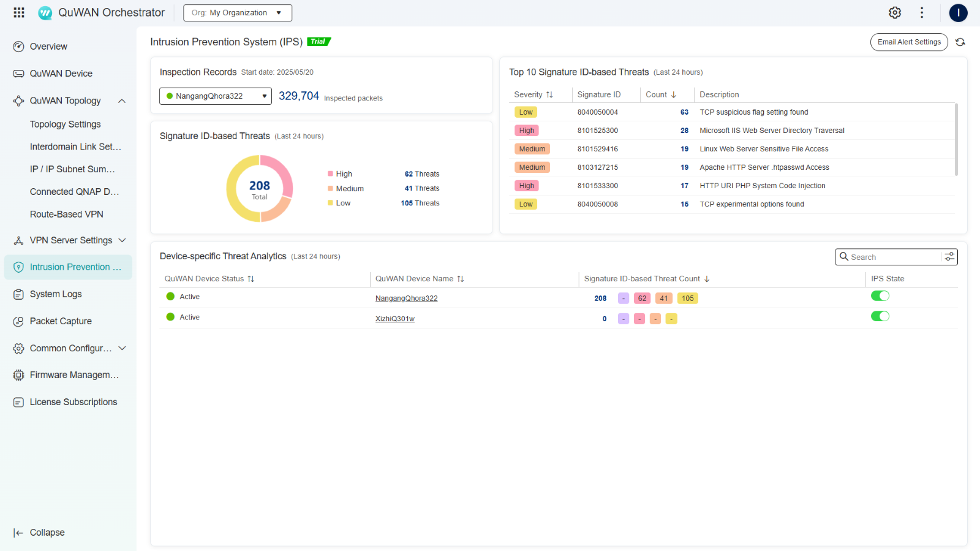Screen dimensions: 980x551
Task: Refresh the IPS page via refresh icon
Action: point(960,42)
